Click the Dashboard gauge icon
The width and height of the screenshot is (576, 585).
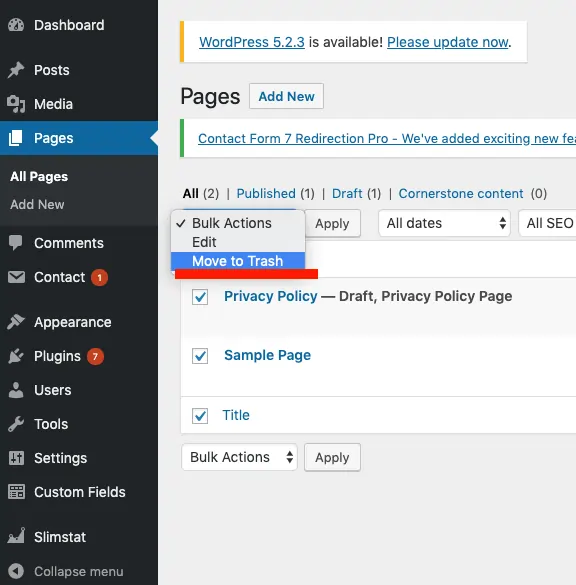pyautogui.click(x=16, y=25)
